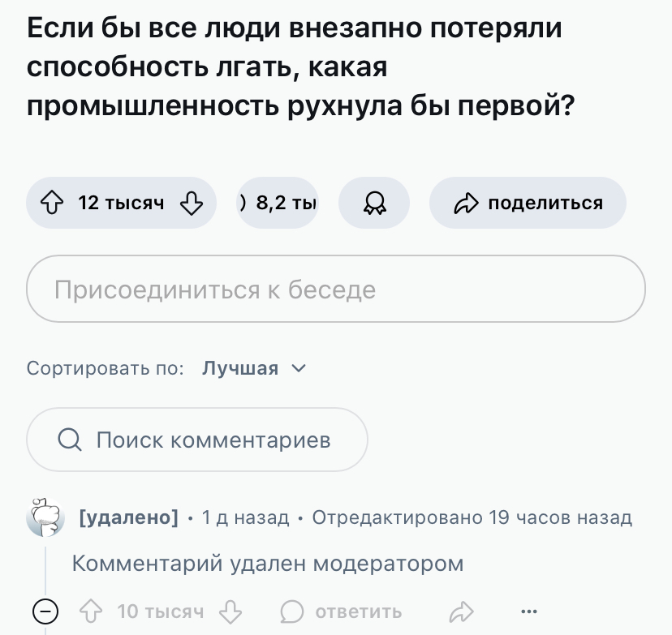
Task: Click the поделиться share button
Action: pyautogui.click(x=528, y=203)
